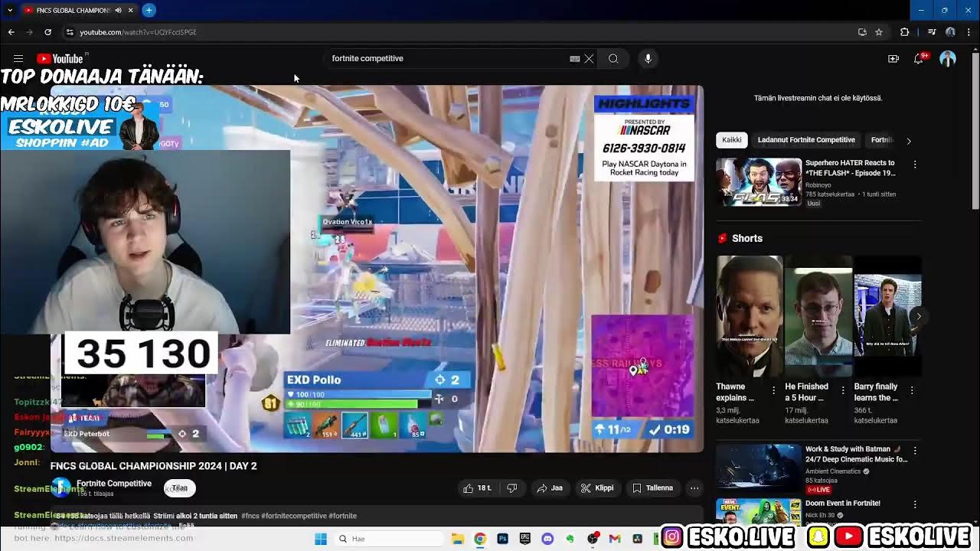Image resolution: width=980 pixels, height=551 pixels.
Task: Open the YouTube account avatar menu
Action: tap(948, 58)
